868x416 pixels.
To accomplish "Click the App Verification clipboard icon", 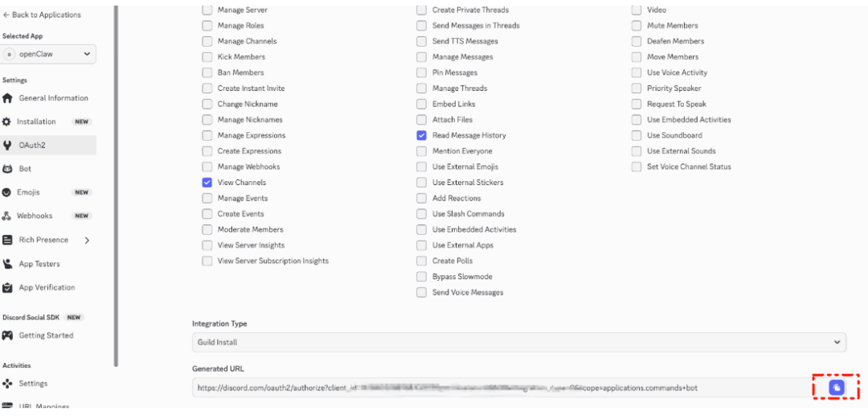I will point(7,287).
